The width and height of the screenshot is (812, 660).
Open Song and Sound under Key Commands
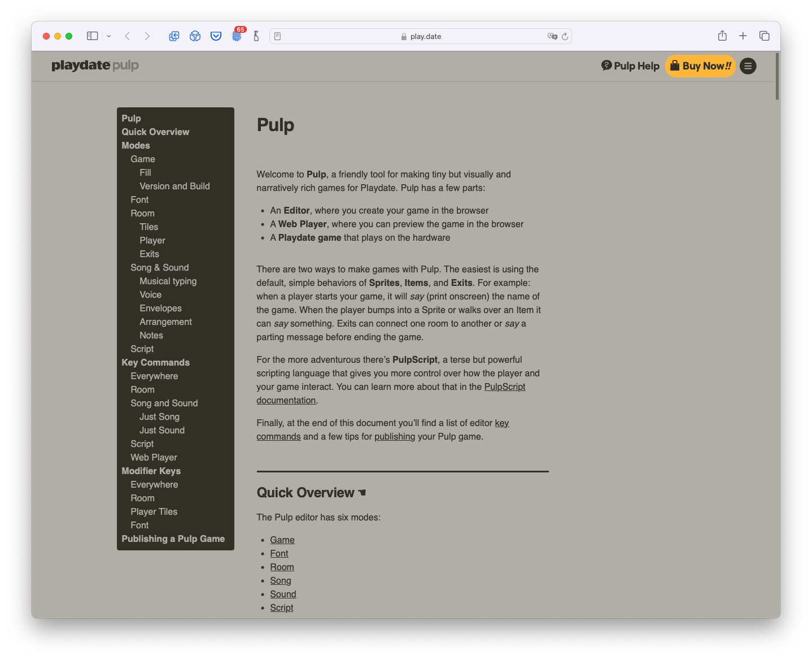coord(164,403)
